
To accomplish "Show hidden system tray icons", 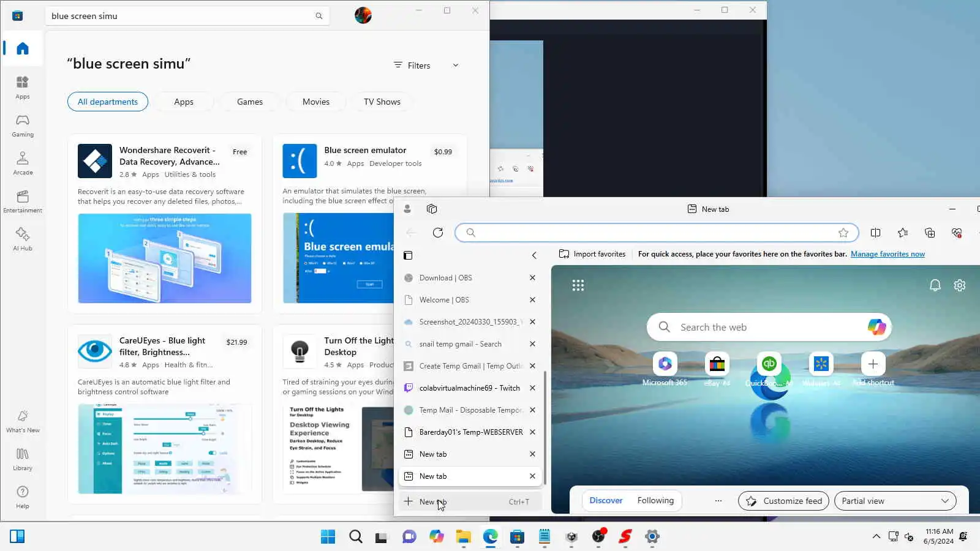I will (876, 537).
